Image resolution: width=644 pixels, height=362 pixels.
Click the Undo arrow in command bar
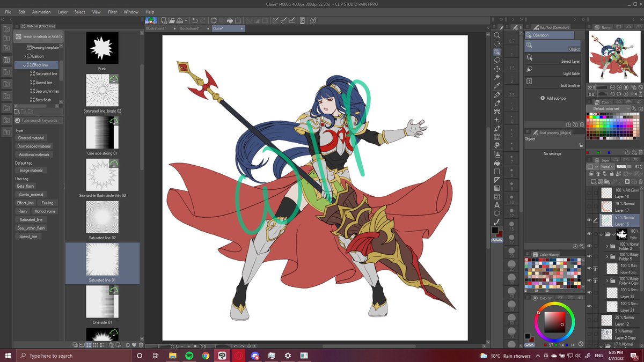(195, 21)
